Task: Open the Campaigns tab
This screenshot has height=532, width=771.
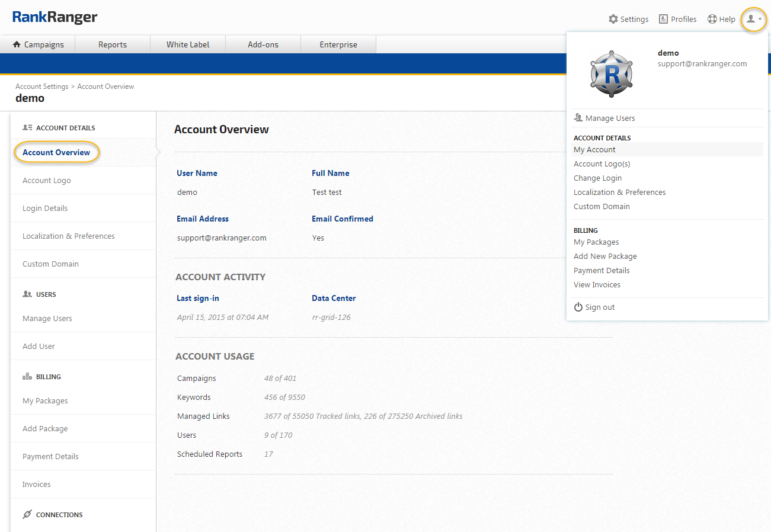Action: point(38,44)
